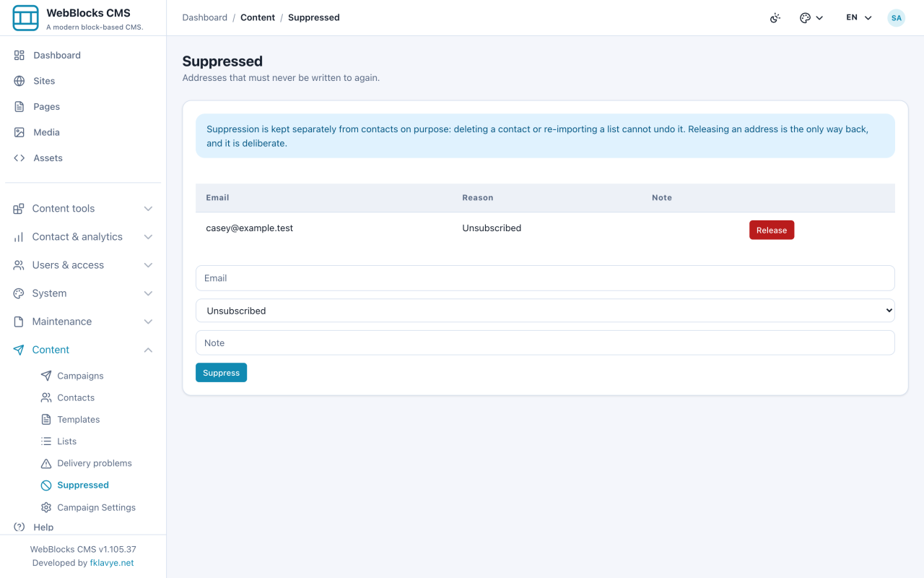The image size is (924, 578).
Task: Open the Lists menu item
Action: 66,441
